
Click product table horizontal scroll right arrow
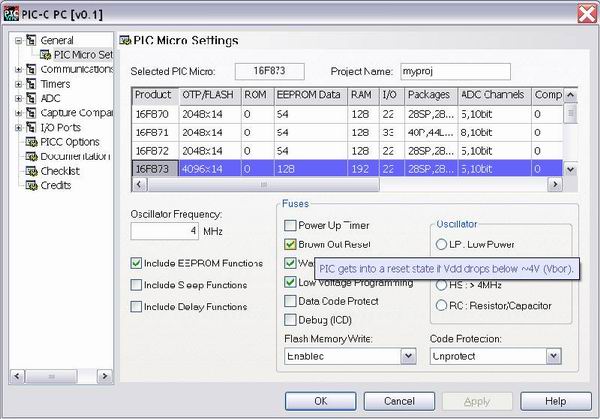click(555, 185)
